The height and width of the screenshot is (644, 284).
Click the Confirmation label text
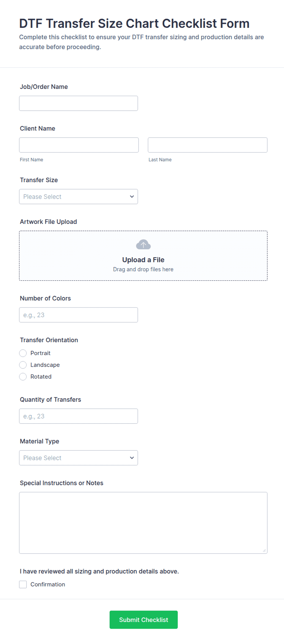[x=48, y=584]
